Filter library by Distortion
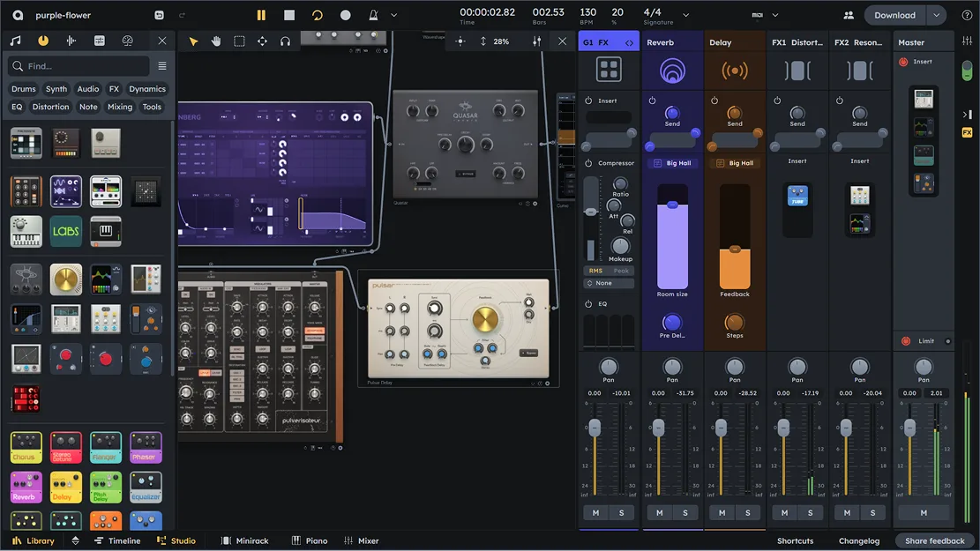 click(x=50, y=107)
